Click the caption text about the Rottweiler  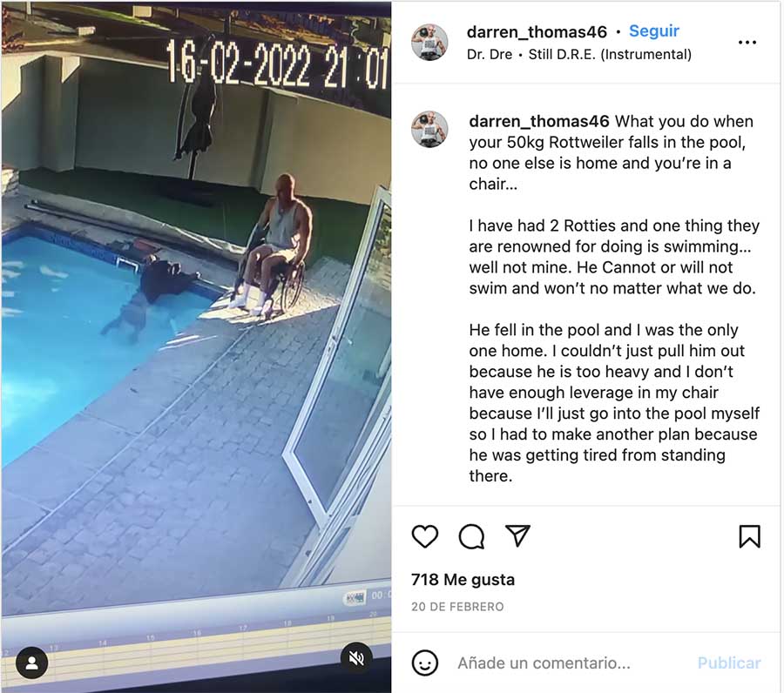[614, 299]
